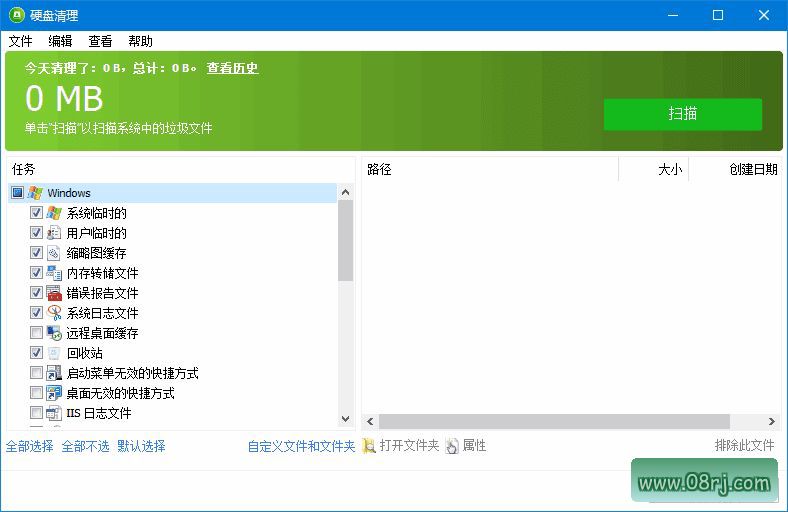
Task: Click the results horizontal scroll right arrow
Action: (771, 422)
